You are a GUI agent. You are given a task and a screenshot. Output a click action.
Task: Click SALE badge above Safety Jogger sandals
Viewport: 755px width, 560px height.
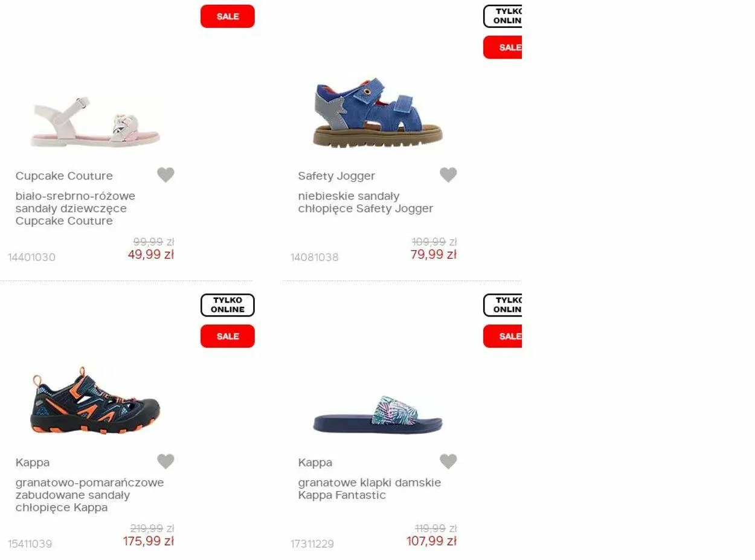coord(503,47)
